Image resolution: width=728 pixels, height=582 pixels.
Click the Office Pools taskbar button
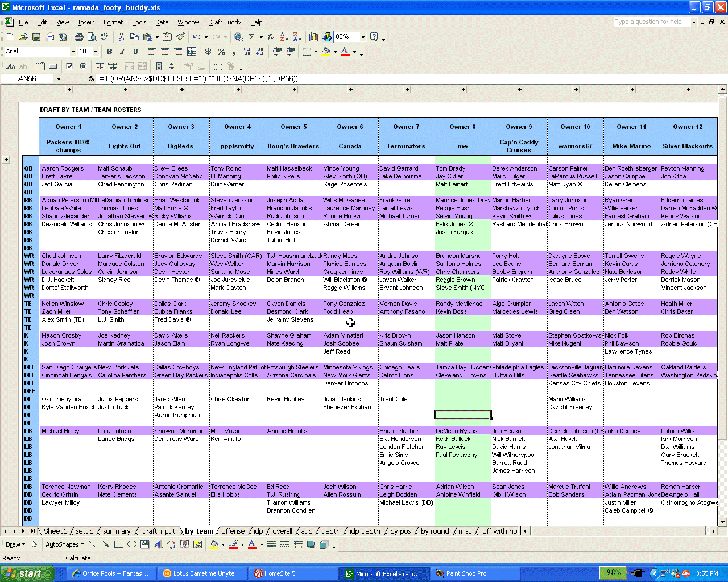coord(111,573)
